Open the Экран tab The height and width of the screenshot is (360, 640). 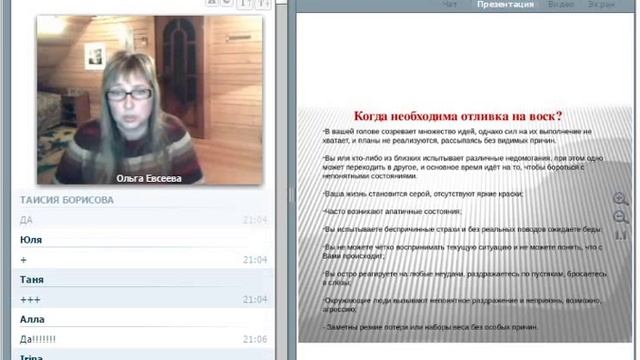[601, 4]
